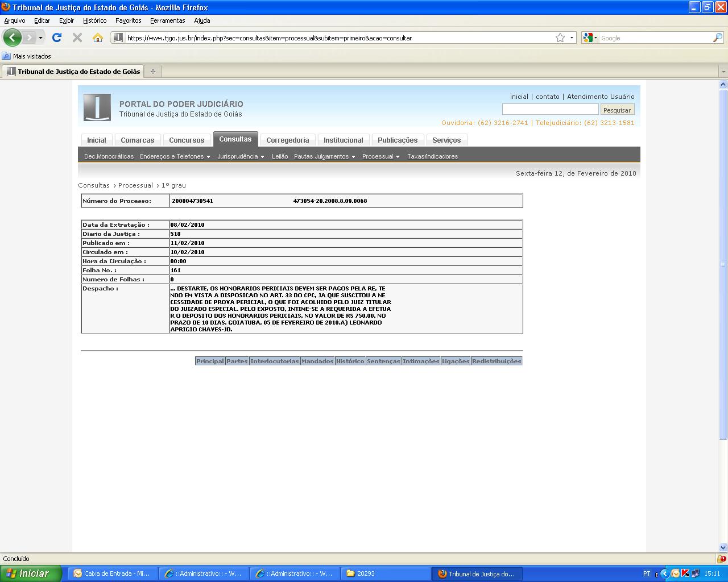This screenshot has width=728, height=582.
Task: Open the Favoritos menu
Action: [128, 20]
